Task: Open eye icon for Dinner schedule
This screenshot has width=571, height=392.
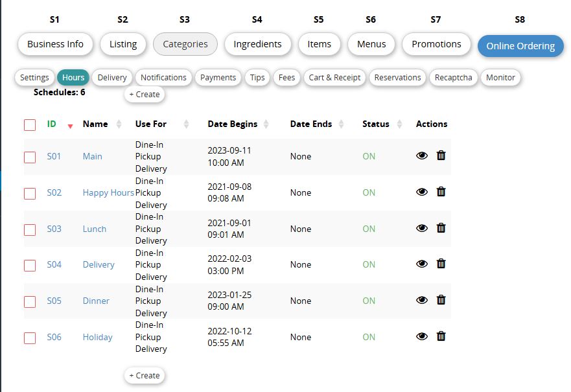Action: pos(422,300)
